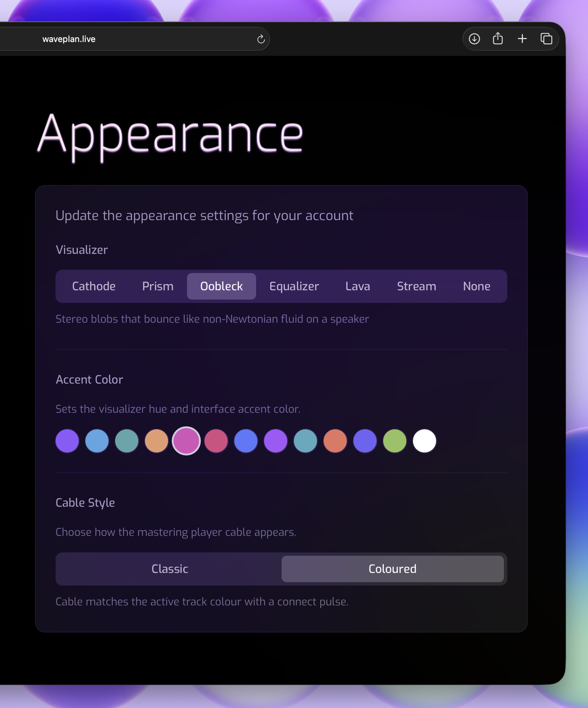This screenshot has height=708, width=588.
Task: Select the purple swatch right of royal blue
Action: click(x=276, y=441)
